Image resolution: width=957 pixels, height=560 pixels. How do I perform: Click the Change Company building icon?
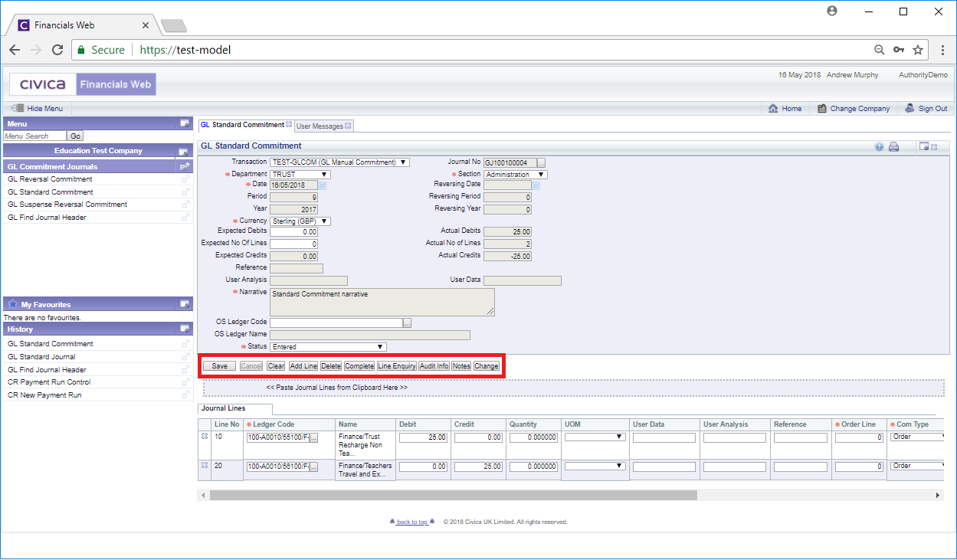[821, 109]
